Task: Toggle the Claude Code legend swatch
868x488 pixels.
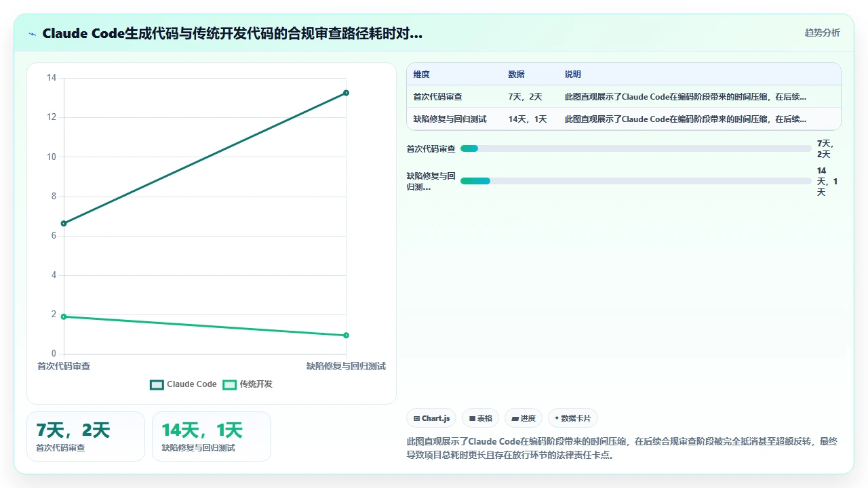Action: tap(157, 384)
